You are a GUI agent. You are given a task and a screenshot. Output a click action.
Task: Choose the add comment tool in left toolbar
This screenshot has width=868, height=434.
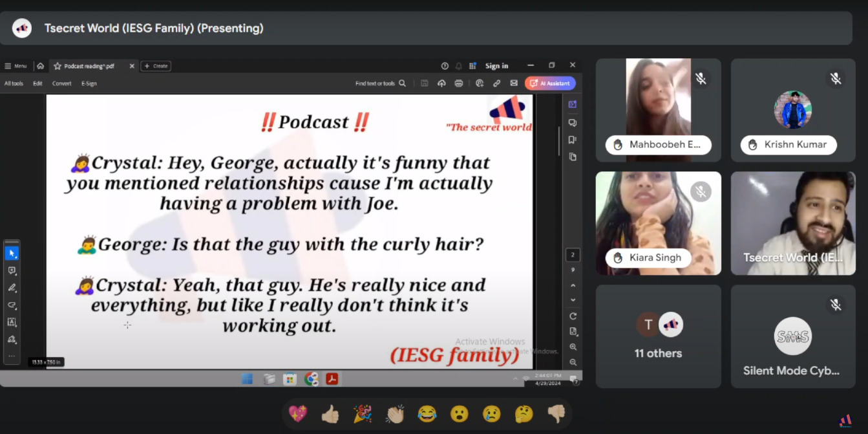pos(12,271)
